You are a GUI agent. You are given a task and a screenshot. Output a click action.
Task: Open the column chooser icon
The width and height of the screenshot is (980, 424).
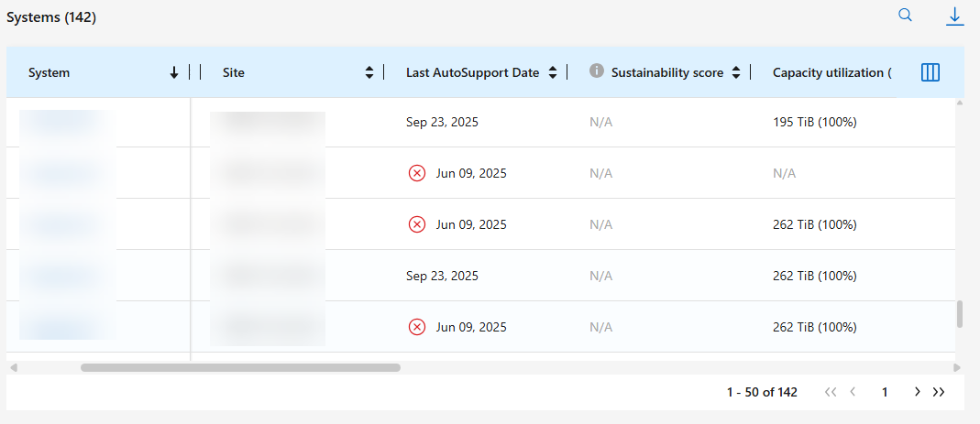930,72
